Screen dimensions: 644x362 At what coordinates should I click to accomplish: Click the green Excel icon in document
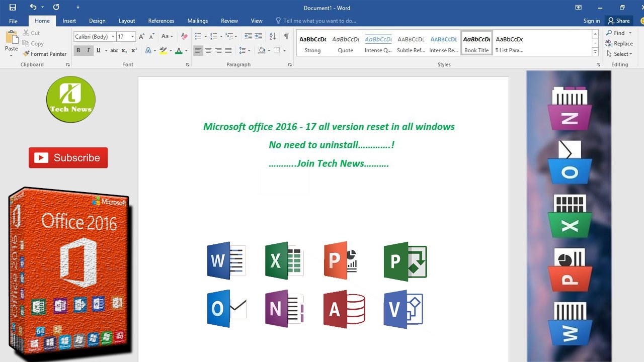click(x=284, y=260)
